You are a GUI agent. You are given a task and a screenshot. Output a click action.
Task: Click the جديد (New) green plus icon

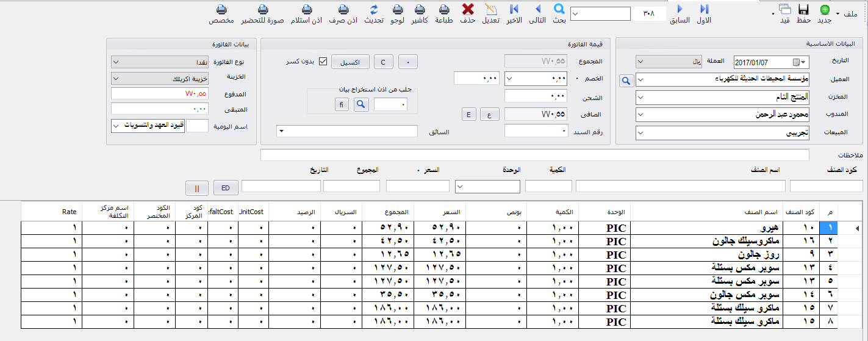tap(825, 10)
